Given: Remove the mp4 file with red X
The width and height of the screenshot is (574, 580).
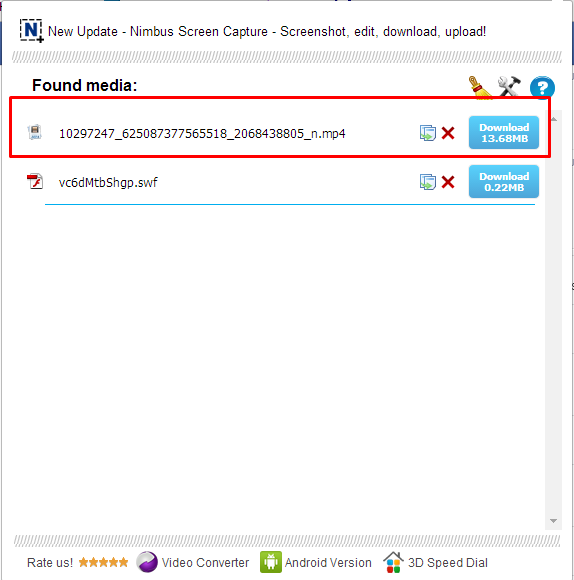Looking at the screenshot, I should (448, 133).
